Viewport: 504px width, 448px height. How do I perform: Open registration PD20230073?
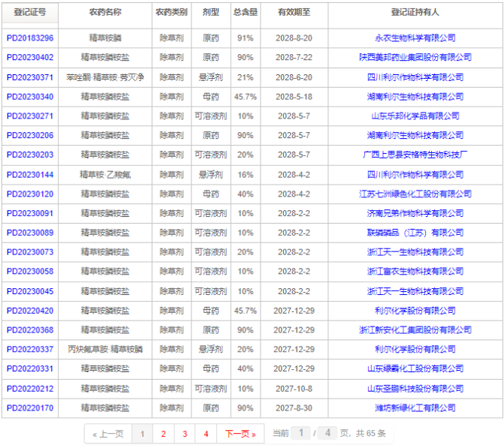30,252
